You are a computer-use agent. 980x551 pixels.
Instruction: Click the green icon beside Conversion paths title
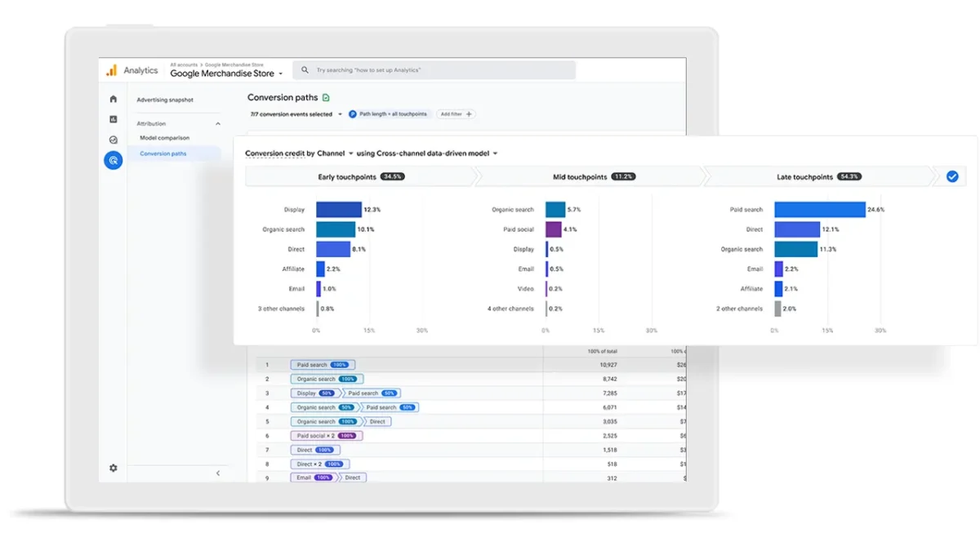coord(327,97)
